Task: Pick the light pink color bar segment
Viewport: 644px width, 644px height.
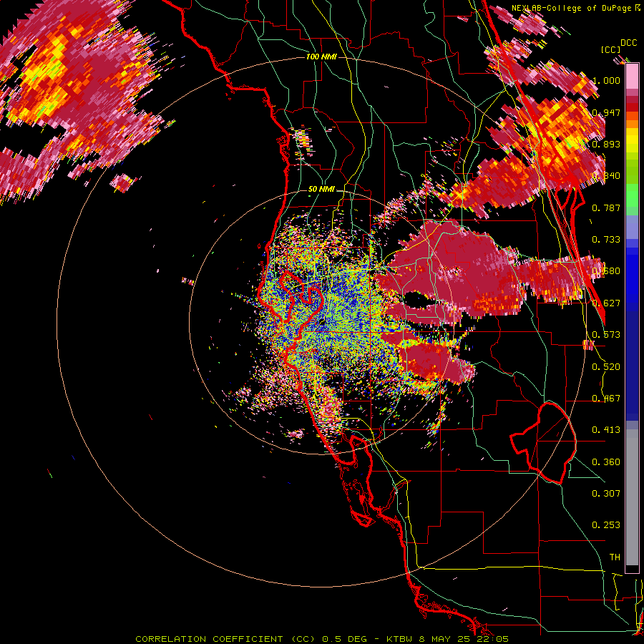Action: click(x=632, y=77)
